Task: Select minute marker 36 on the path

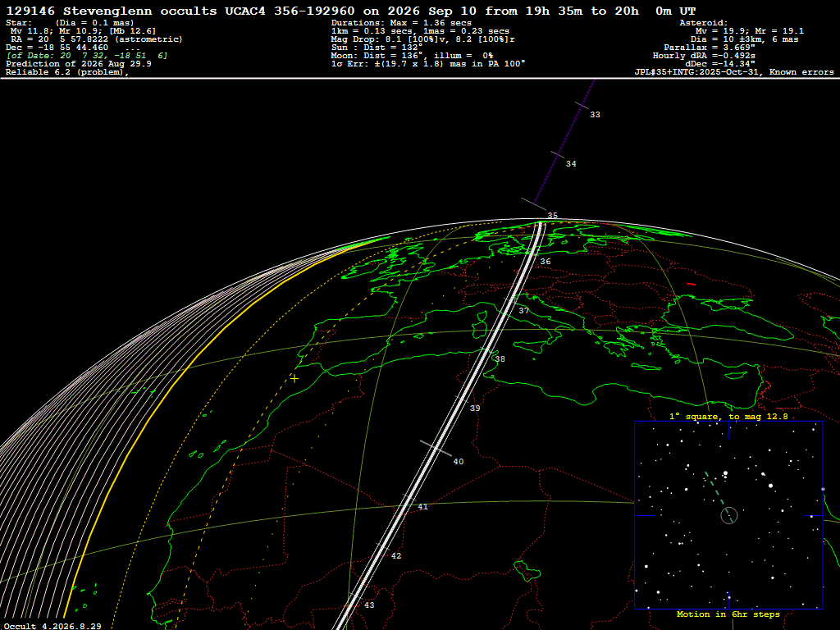Action: point(546,262)
